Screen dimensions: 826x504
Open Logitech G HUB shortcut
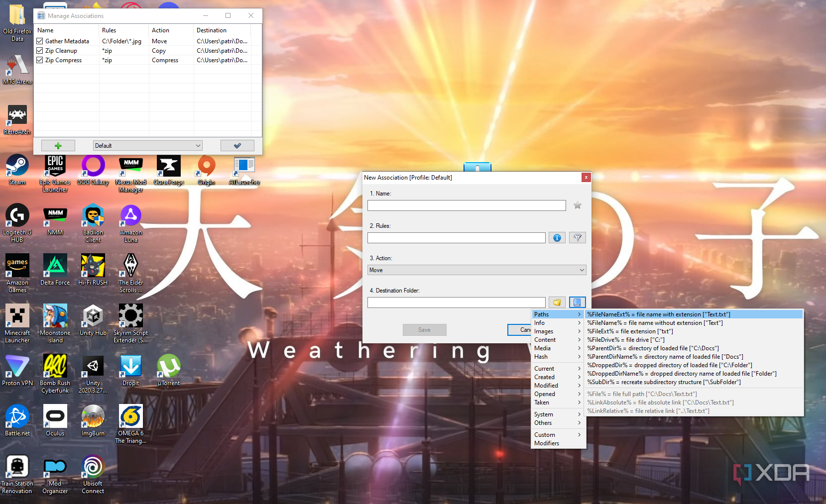17,223
